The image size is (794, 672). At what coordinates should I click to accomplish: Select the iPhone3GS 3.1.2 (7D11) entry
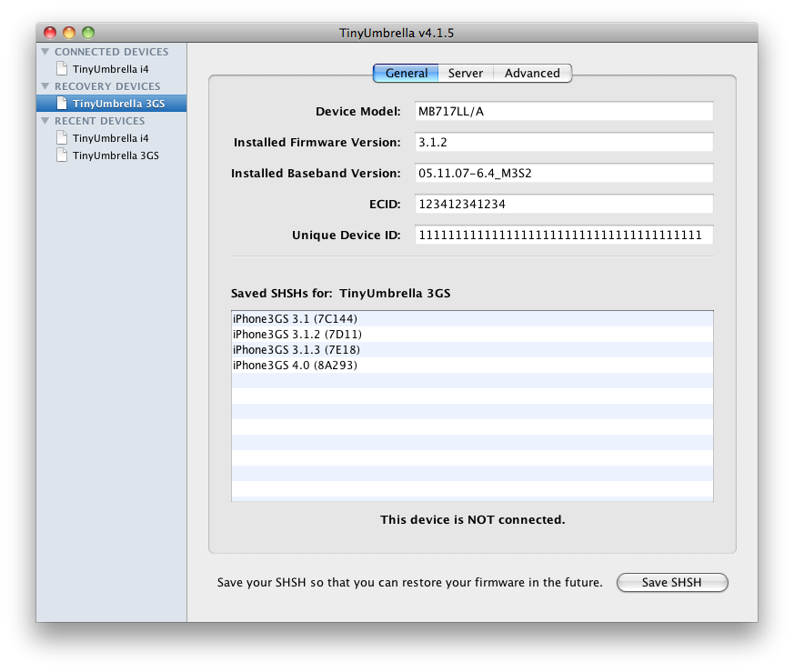point(472,335)
